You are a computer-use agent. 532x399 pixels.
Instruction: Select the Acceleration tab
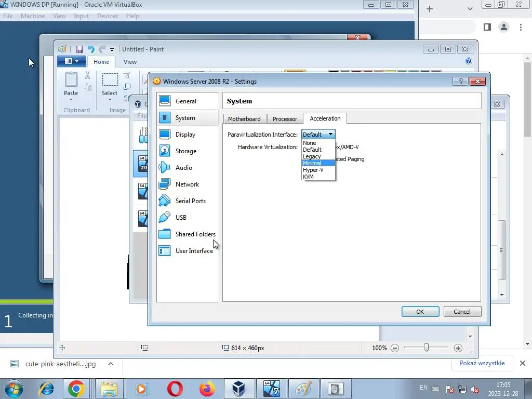coord(325,118)
